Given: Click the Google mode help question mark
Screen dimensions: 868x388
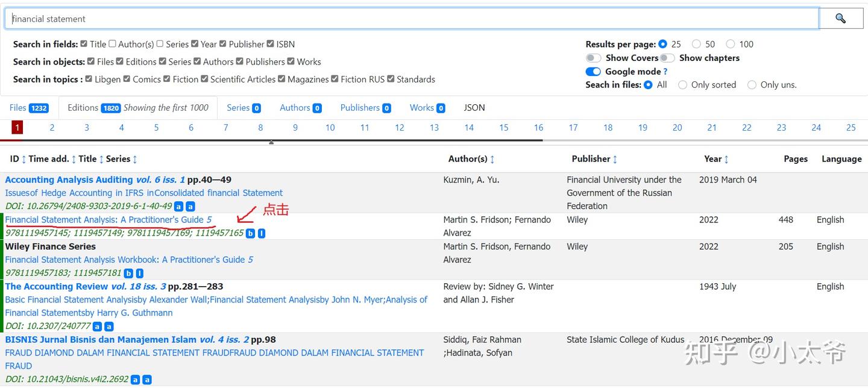Looking at the screenshot, I should click(x=665, y=72).
